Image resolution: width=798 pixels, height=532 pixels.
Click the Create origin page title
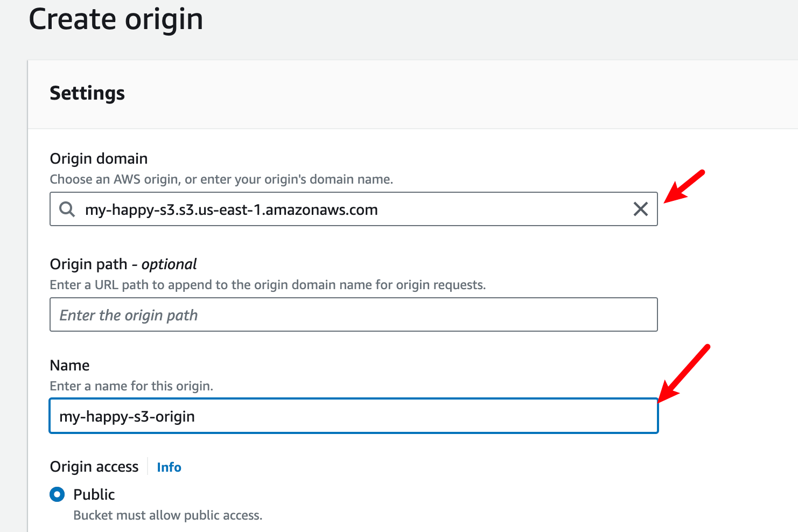[x=116, y=19]
